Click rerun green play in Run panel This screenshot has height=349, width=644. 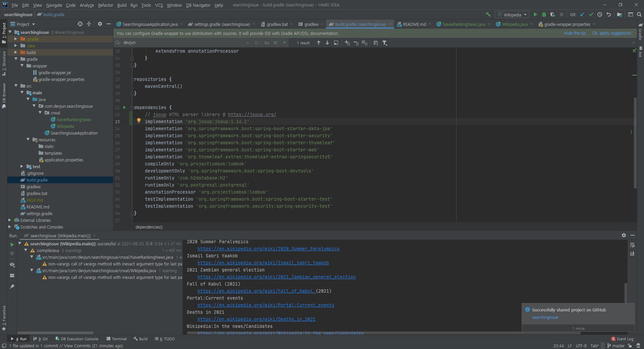(12, 245)
